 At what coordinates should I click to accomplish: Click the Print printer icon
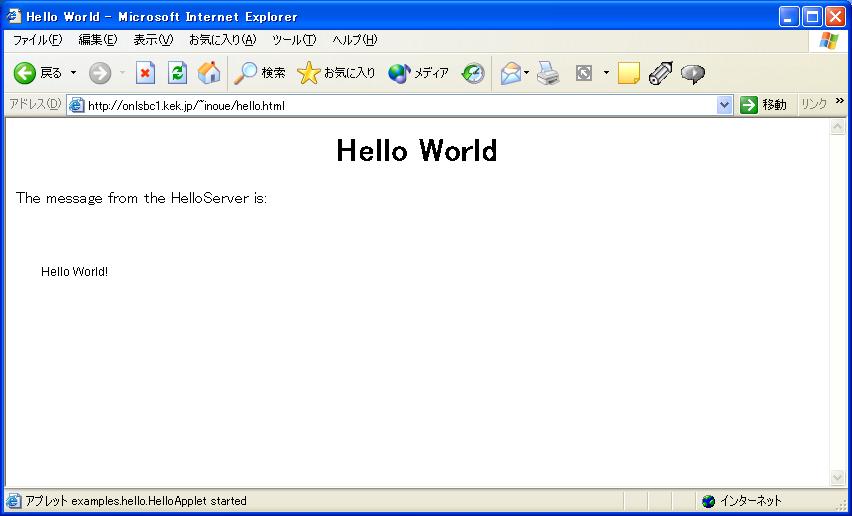[548, 73]
